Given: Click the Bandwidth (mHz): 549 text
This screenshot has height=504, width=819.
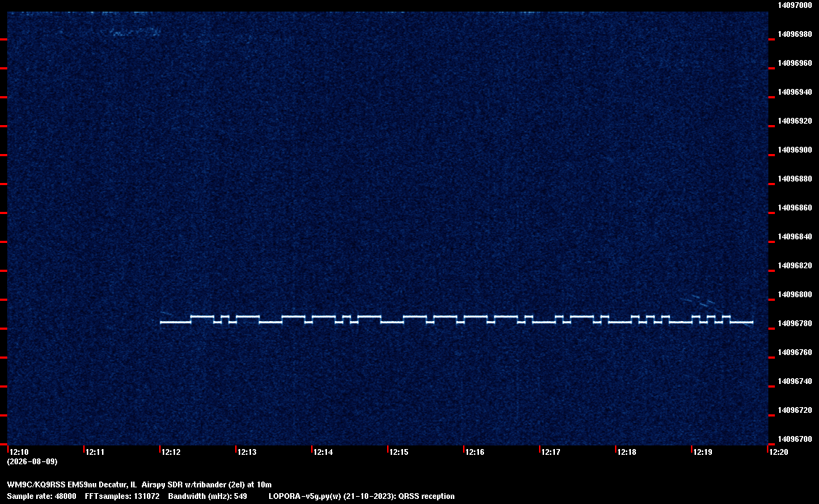Looking at the screenshot, I should tap(208, 496).
